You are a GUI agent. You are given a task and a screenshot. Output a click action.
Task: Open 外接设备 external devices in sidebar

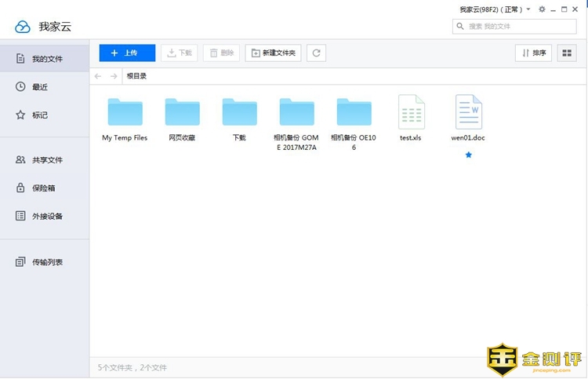pos(46,216)
